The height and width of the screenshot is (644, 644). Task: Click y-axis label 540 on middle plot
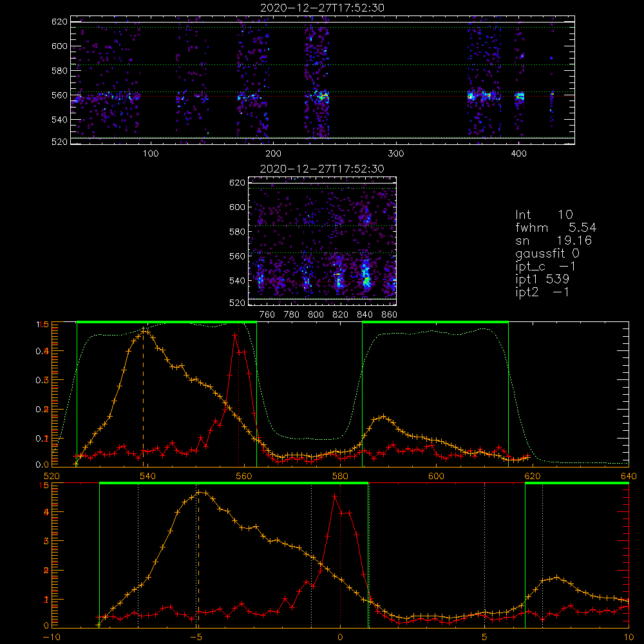237,281
